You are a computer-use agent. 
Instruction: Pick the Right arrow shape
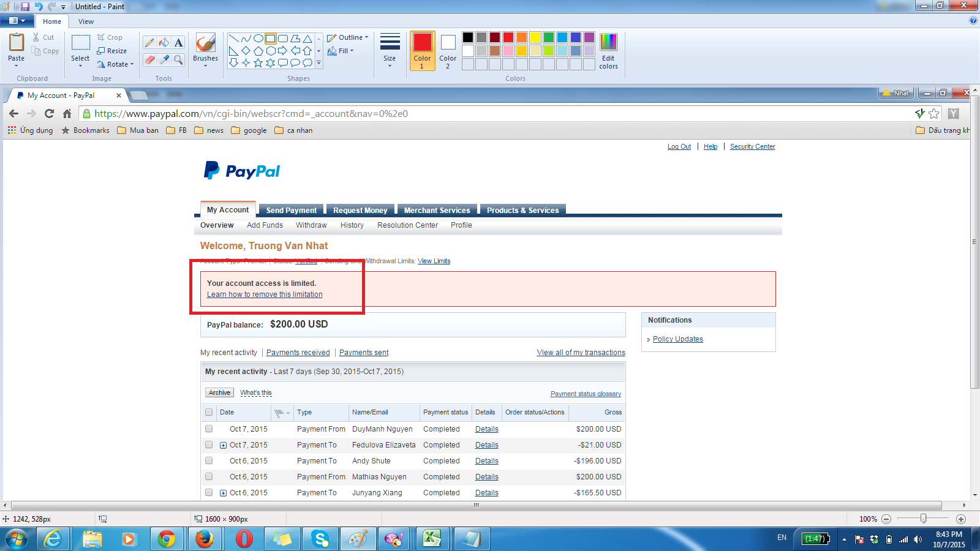tap(282, 51)
